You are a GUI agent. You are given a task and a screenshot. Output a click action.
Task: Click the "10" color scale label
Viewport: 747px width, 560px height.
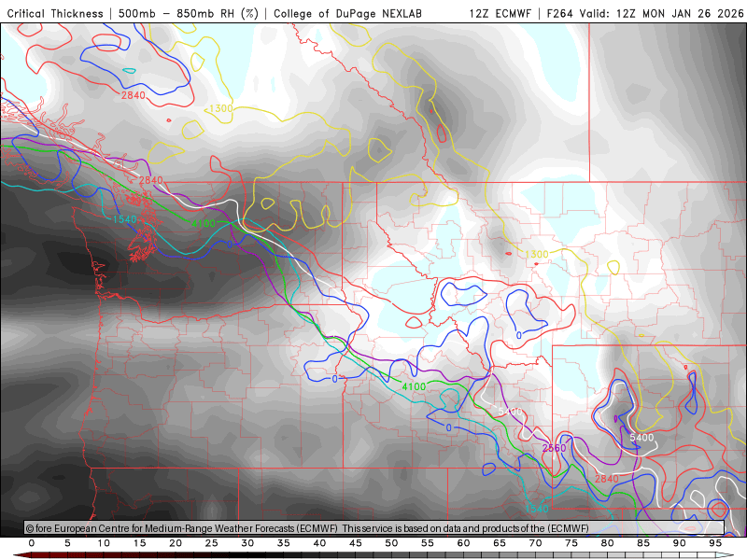[104, 543]
